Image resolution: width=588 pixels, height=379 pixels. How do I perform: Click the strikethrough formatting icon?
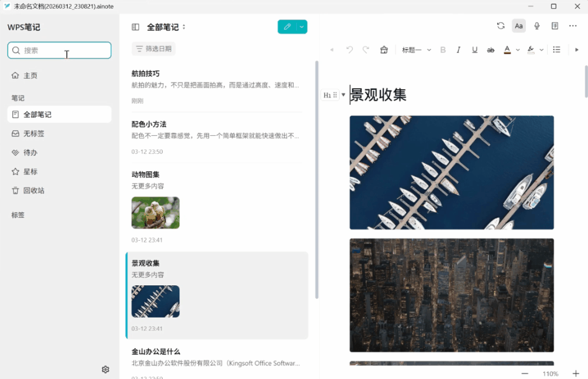click(x=490, y=50)
